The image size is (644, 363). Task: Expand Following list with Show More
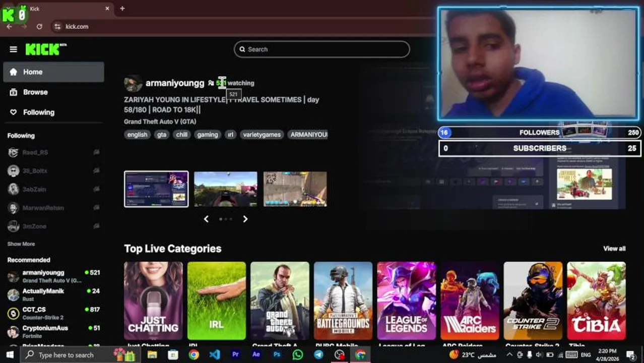point(21,244)
